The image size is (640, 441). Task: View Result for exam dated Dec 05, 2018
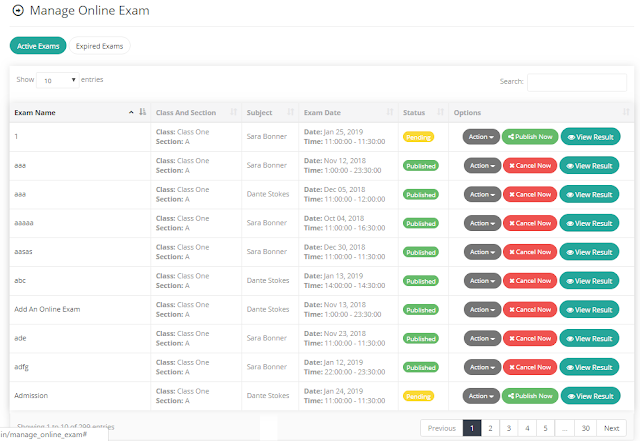coord(589,194)
